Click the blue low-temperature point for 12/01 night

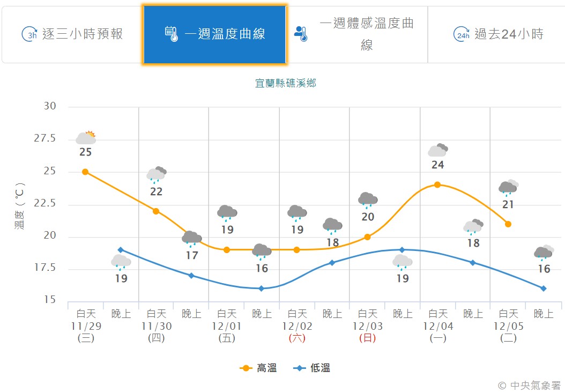(x=262, y=289)
